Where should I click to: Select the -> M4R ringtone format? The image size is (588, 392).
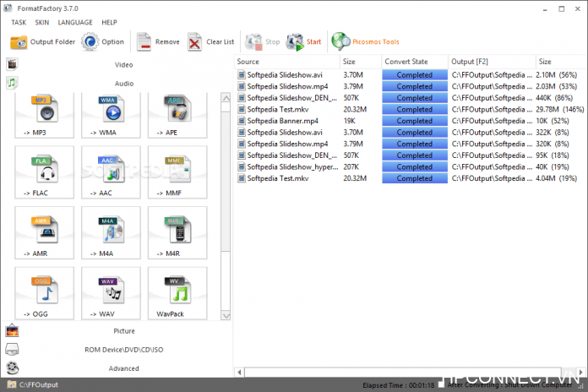click(x=177, y=232)
